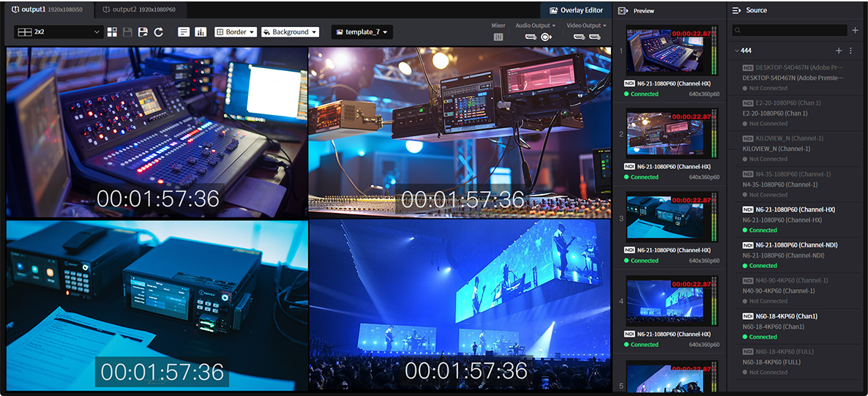Open the Audio Output menu
The width and height of the screenshot is (868, 396).
click(535, 26)
